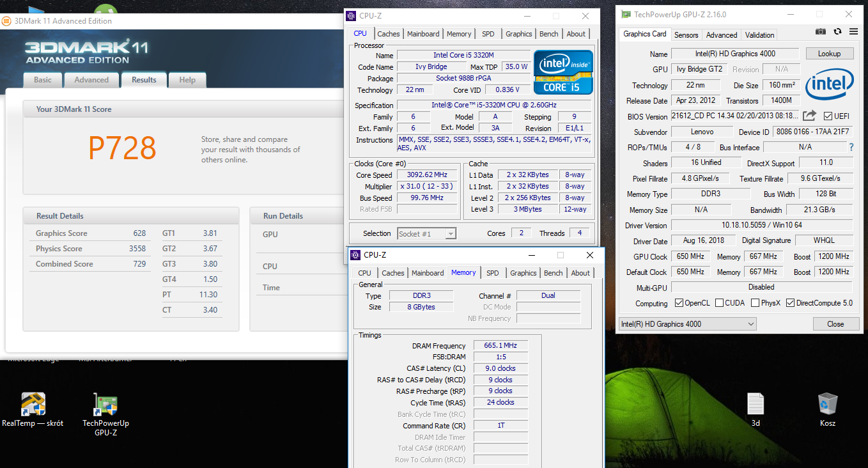Screen dimensions: 868x468
Task: Toggle the PhysX checkbox
Action: point(755,303)
